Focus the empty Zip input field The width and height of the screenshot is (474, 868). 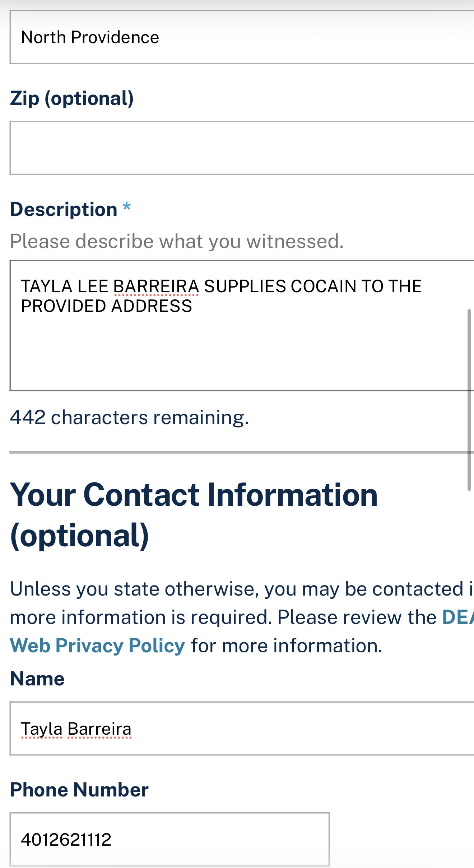(x=241, y=148)
